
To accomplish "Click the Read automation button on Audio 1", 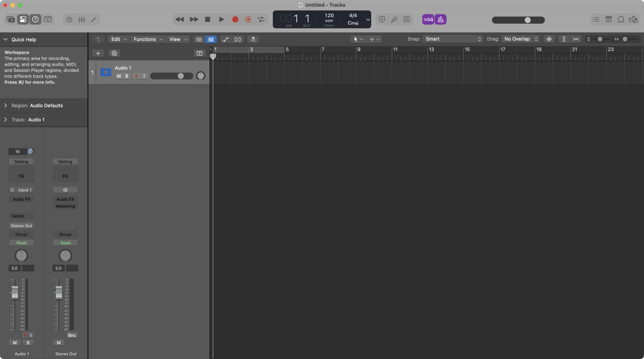I will pos(21,243).
